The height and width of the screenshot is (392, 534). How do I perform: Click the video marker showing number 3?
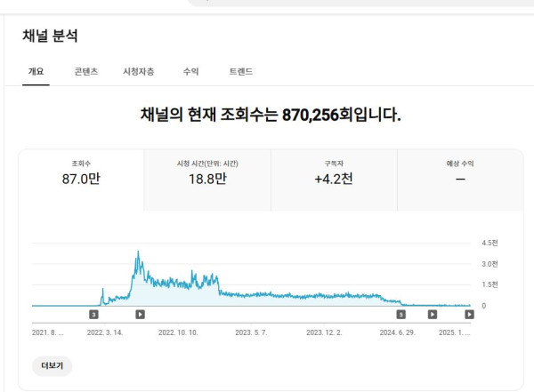[x=93, y=314]
